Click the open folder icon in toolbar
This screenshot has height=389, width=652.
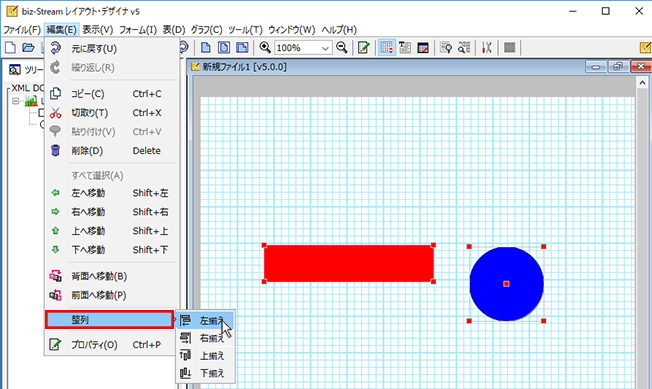[28, 47]
